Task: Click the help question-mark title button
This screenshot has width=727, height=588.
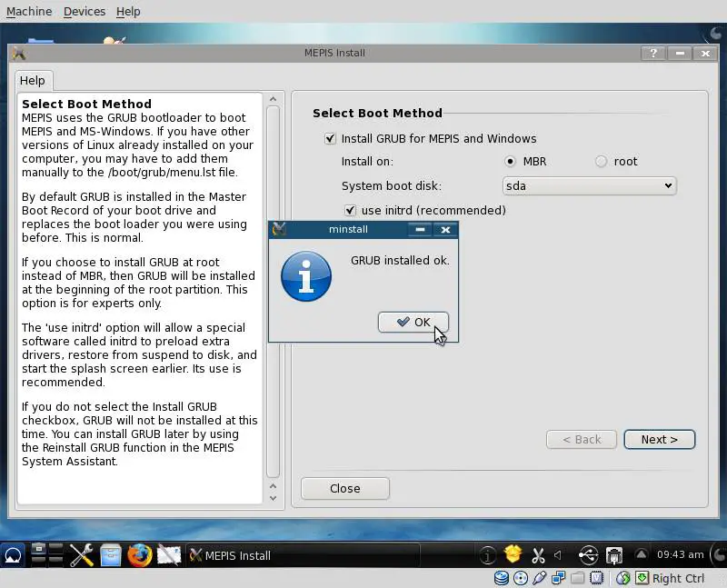Action: pyautogui.click(x=653, y=54)
